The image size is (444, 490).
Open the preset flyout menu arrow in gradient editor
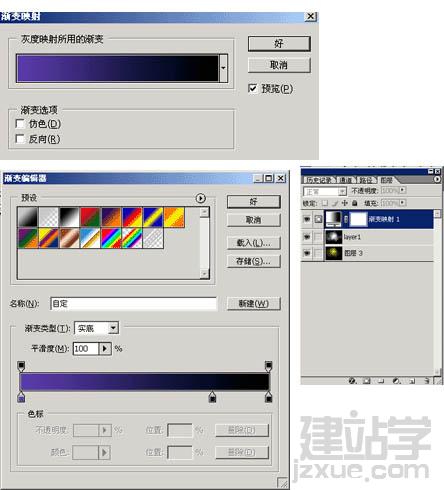200,198
